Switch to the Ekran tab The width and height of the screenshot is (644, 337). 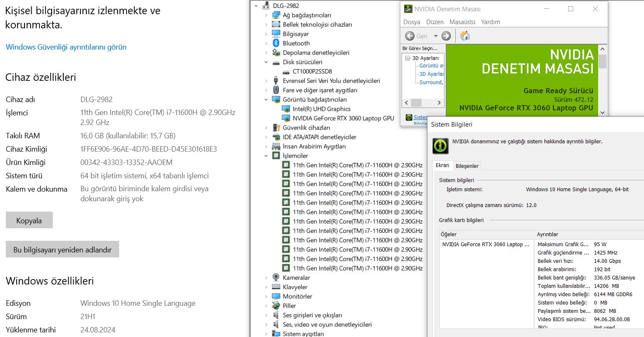[442, 165]
